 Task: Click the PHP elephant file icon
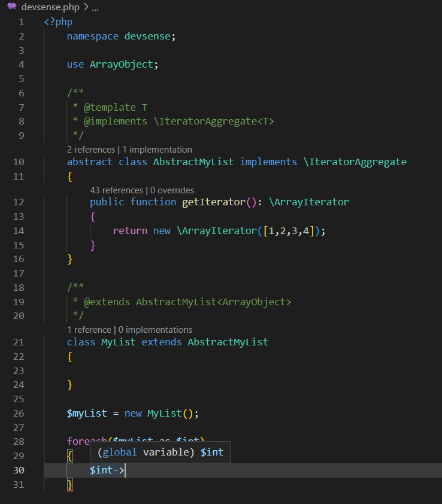[x=11, y=7]
